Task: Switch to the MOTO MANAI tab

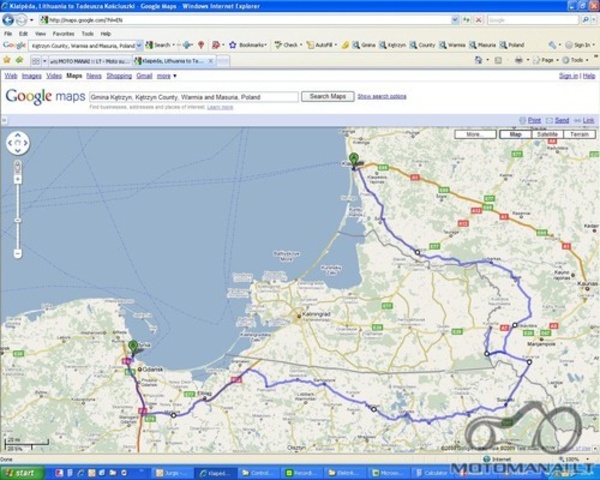Action: click(x=90, y=61)
